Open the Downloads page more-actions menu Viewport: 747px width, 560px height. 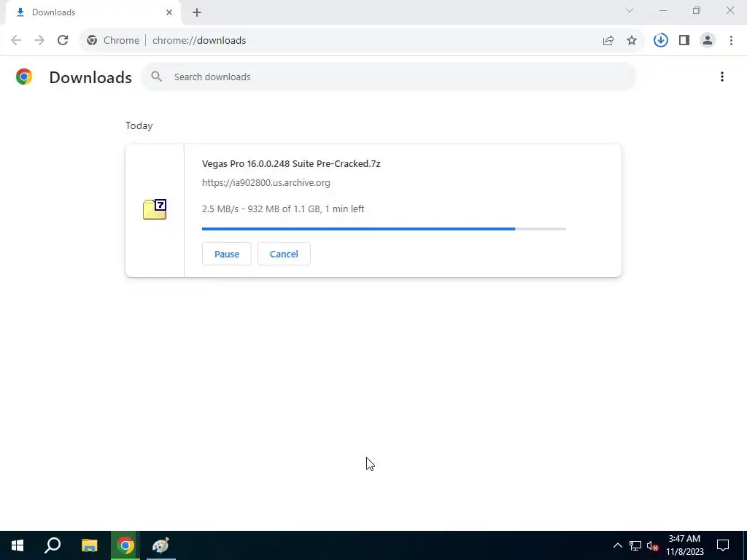coord(722,77)
